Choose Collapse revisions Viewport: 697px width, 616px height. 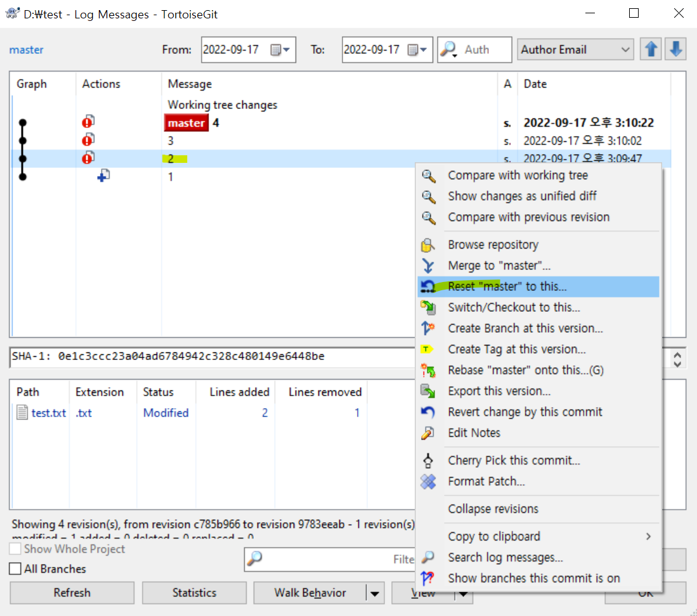pyautogui.click(x=538, y=509)
